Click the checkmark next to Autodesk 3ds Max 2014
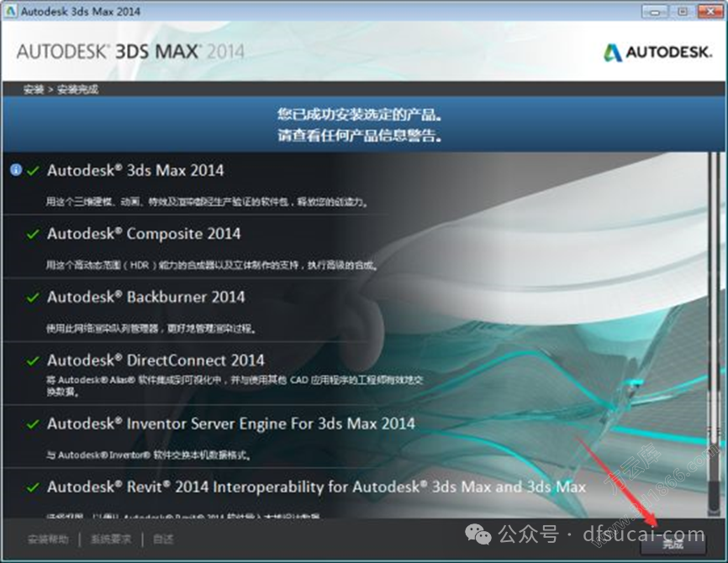The image size is (728, 563). click(33, 171)
